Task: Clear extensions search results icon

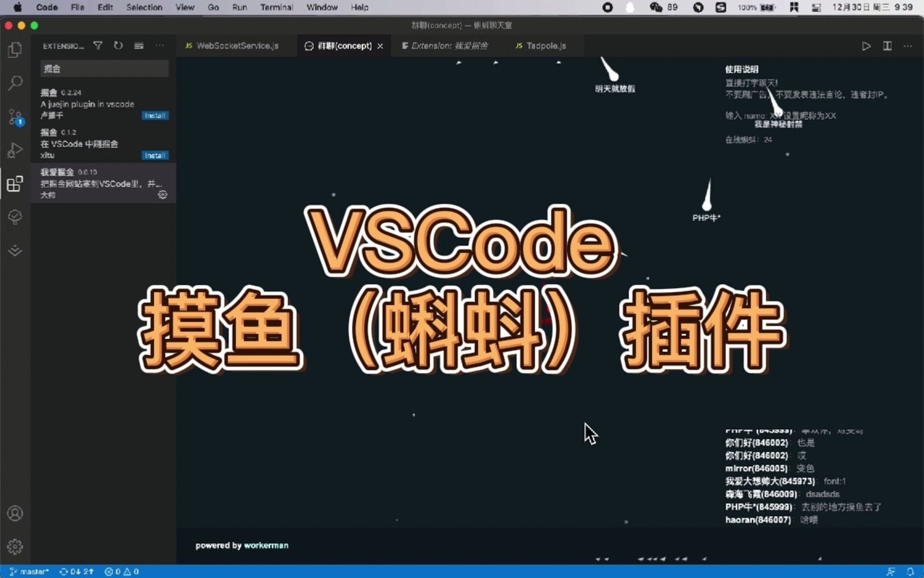Action: coord(139,45)
